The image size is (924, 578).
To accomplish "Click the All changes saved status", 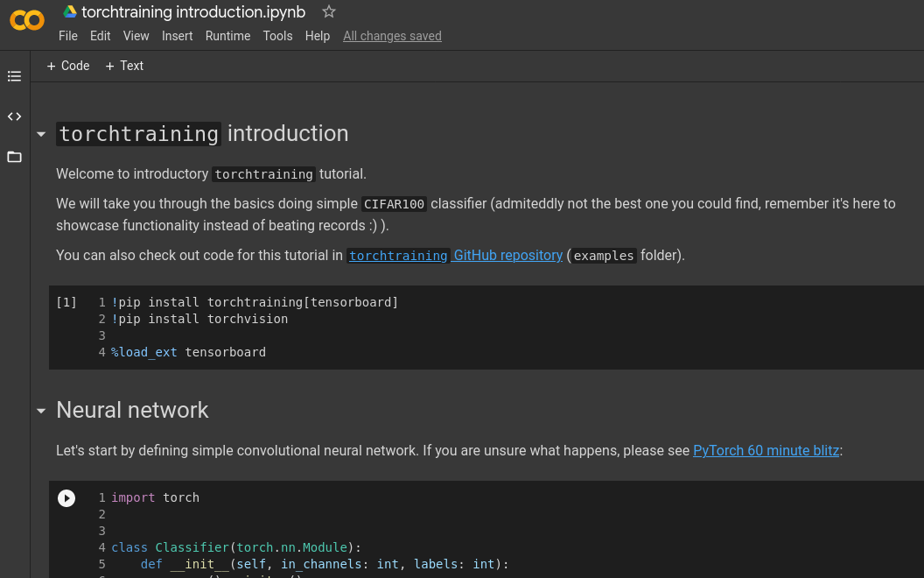I will [392, 36].
